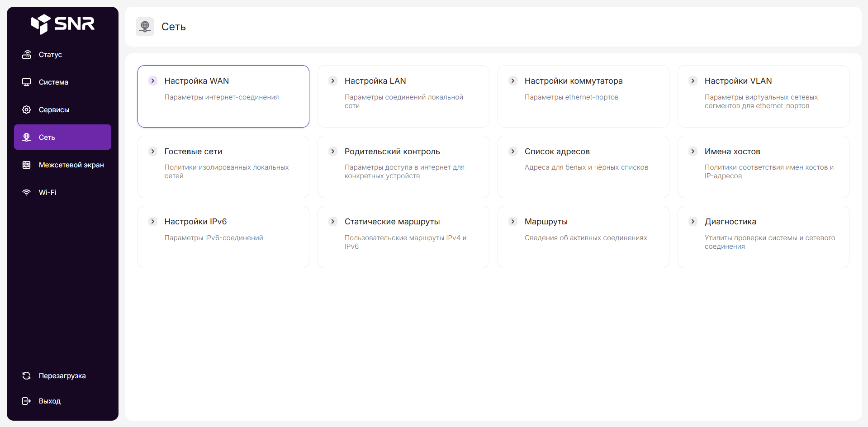Click the Firewall icon in sidebar

(27, 165)
